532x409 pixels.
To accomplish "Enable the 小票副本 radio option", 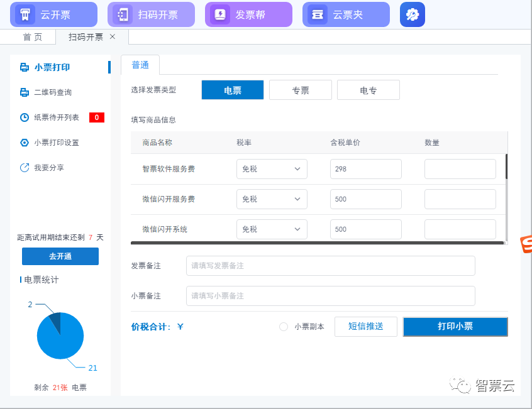I will coord(284,327).
